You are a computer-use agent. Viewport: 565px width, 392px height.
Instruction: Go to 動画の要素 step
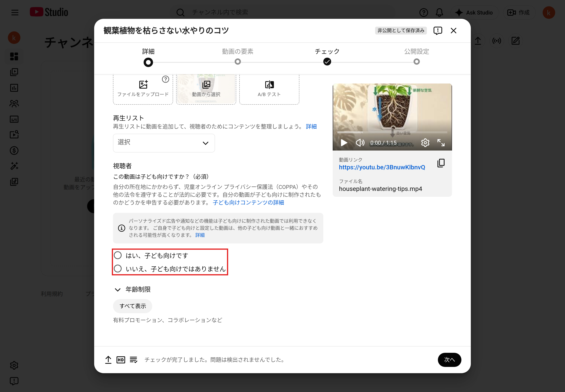pyautogui.click(x=238, y=56)
